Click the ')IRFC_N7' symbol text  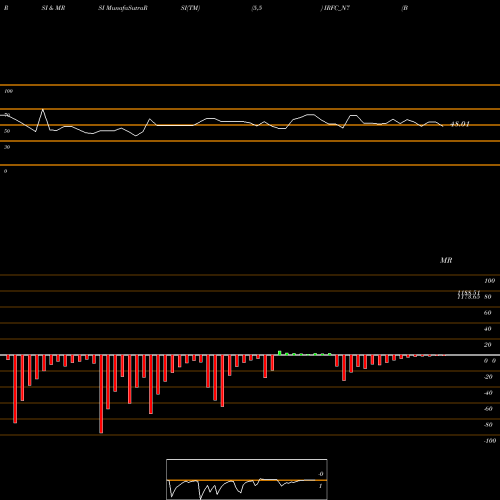tap(335, 8)
